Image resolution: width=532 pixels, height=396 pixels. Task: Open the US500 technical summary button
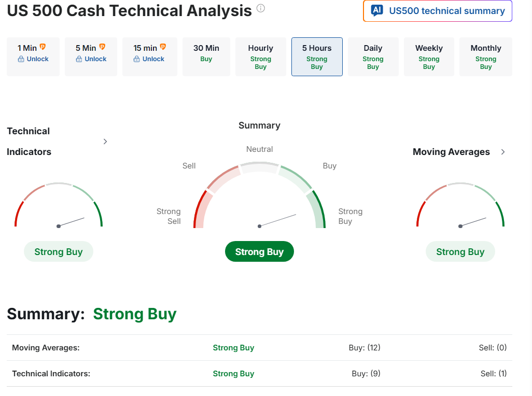tap(438, 11)
